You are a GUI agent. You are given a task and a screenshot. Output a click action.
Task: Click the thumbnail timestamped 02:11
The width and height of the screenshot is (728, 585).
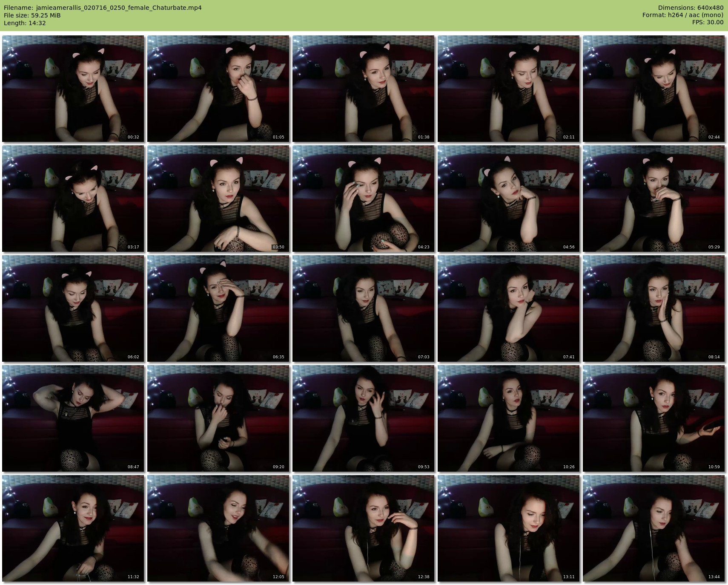coord(509,89)
